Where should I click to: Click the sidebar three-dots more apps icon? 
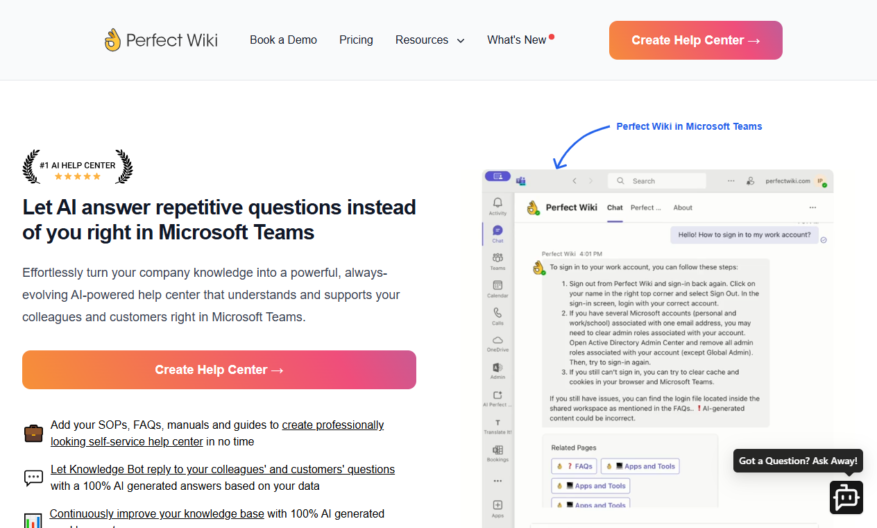click(x=497, y=480)
